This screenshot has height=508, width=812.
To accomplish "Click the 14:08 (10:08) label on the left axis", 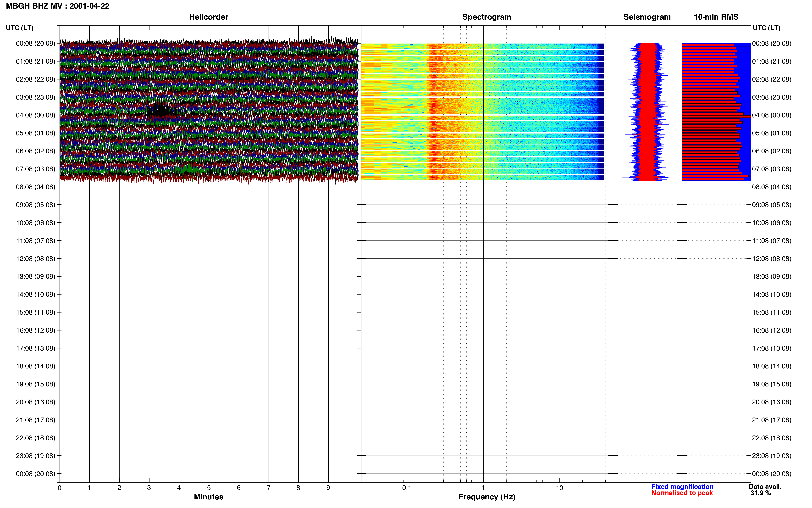I will click(x=36, y=295).
